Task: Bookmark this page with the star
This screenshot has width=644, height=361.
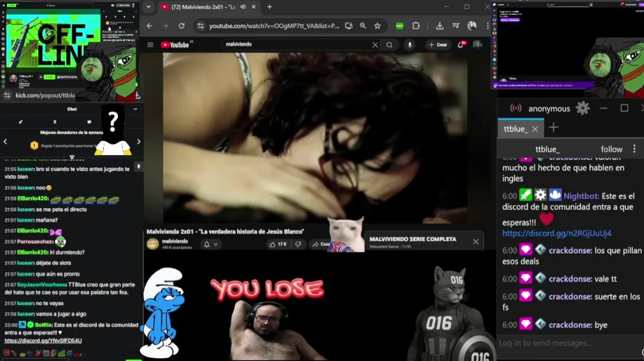Action: coord(377,26)
